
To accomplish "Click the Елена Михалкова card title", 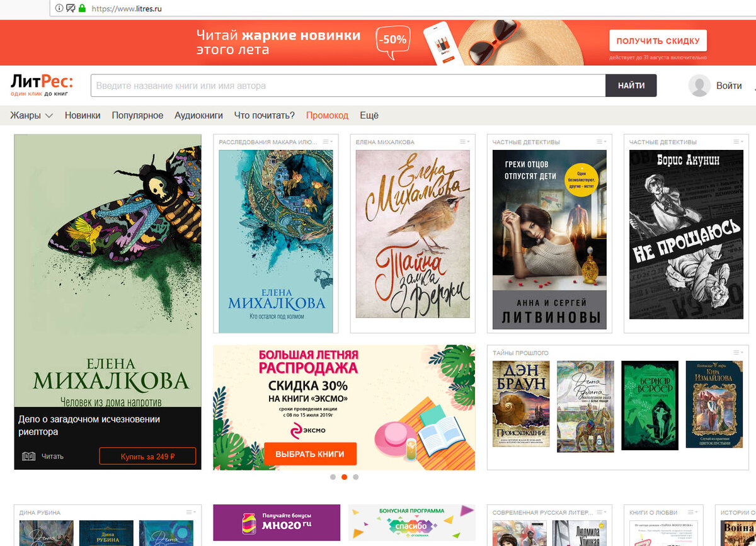I will click(385, 142).
